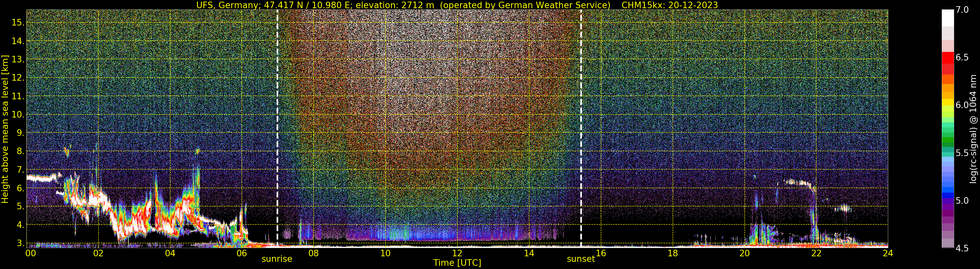Click the '3.' height tick label

[x=21, y=243]
